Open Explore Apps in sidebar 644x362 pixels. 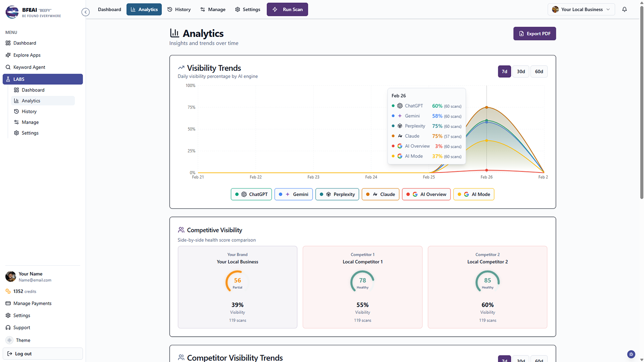[43, 55]
